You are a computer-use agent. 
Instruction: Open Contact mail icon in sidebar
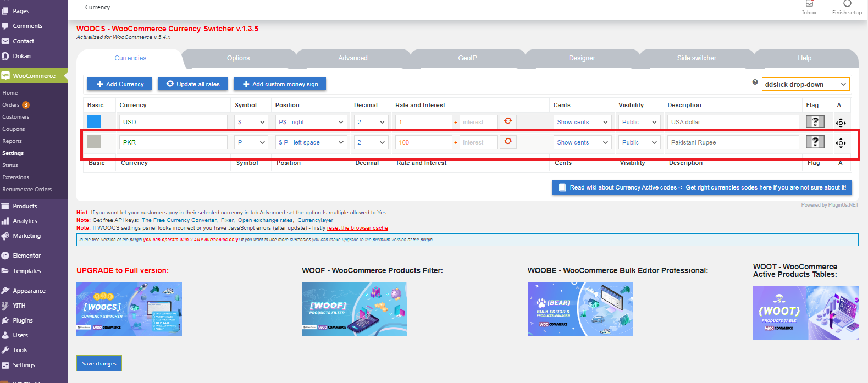5,41
